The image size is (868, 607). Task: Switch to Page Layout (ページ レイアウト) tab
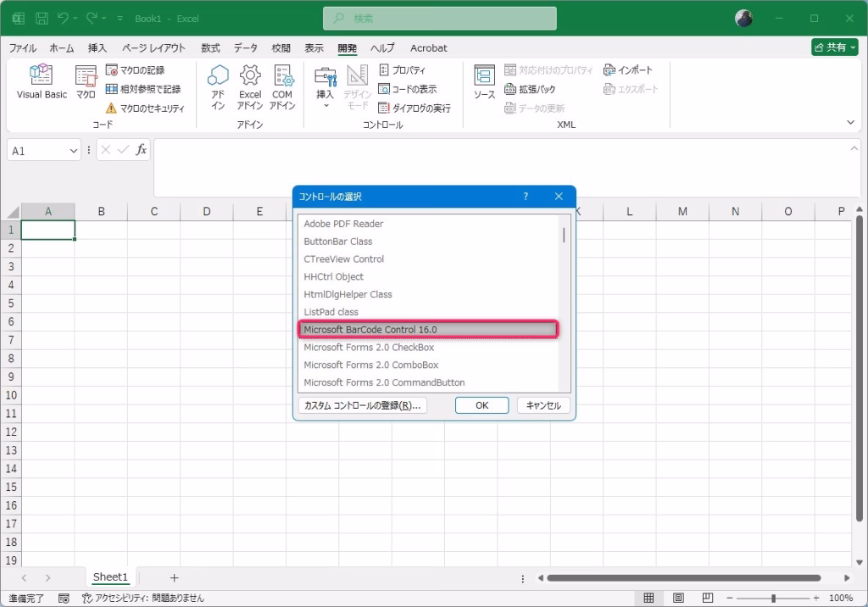pos(154,48)
